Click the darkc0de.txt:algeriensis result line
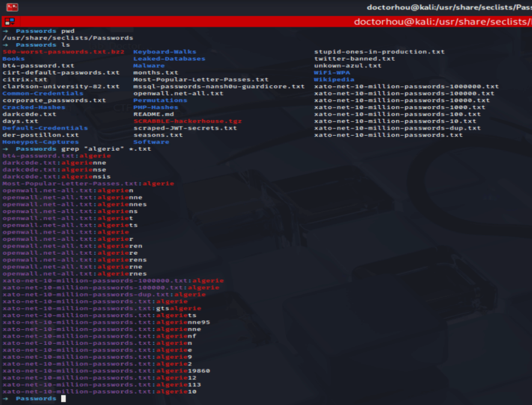The width and height of the screenshot is (532, 405). pyautogui.click(x=57, y=177)
